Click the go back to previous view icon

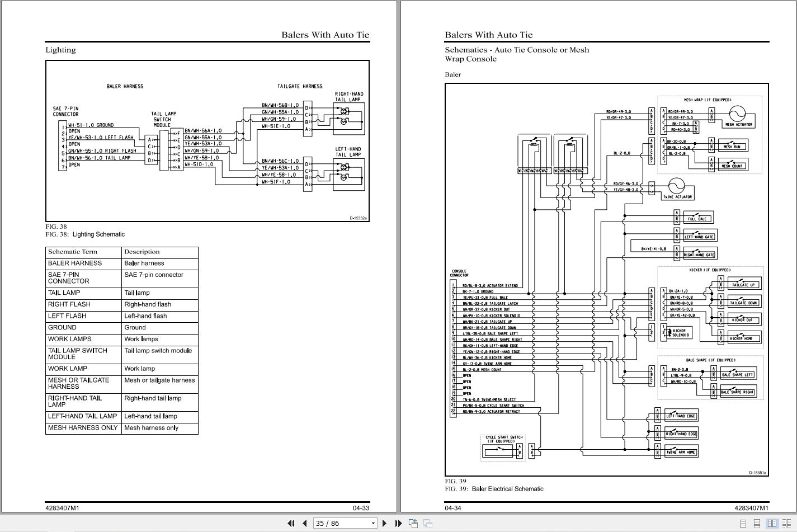(413, 523)
